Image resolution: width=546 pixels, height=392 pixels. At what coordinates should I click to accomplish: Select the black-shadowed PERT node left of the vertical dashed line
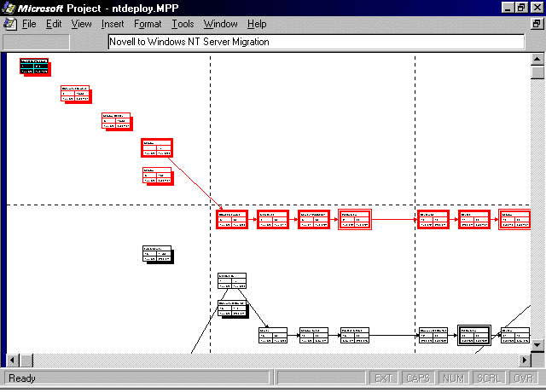pyautogui.click(x=157, y=254)
